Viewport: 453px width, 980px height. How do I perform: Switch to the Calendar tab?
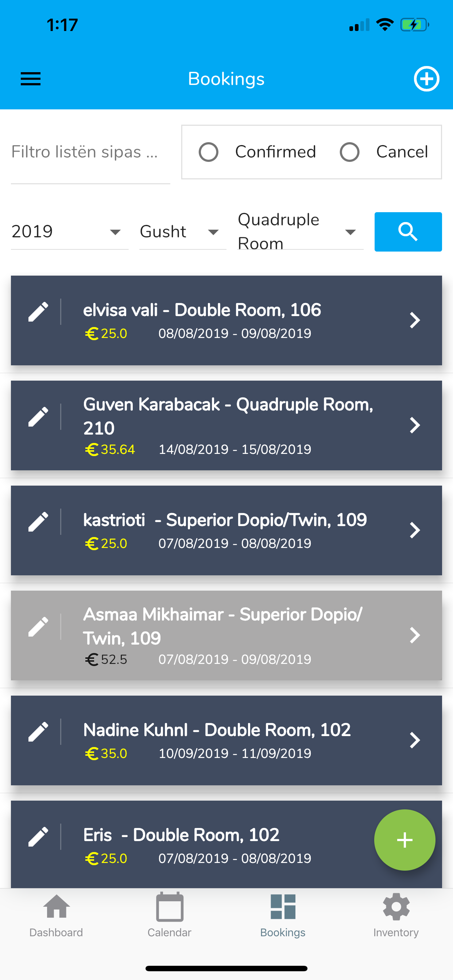pos(169,916)
